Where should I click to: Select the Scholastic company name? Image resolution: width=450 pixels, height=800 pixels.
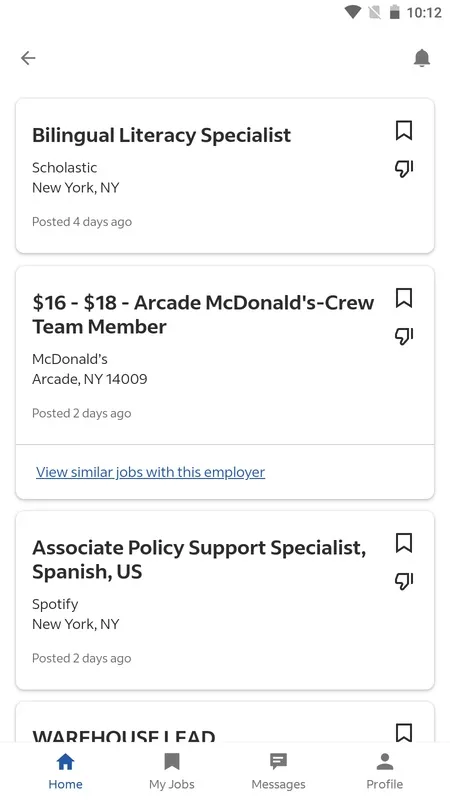pyautogui.click(x=64, y=167)
